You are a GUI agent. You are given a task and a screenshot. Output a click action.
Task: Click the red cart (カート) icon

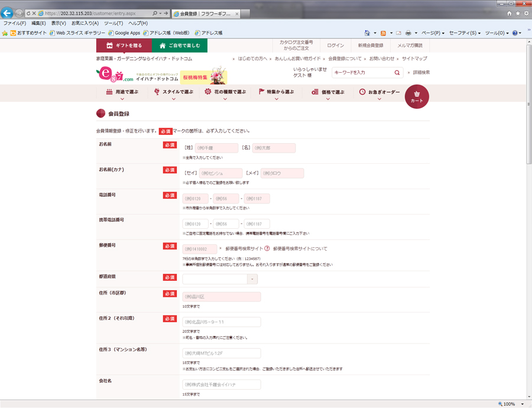click(417, 96)
